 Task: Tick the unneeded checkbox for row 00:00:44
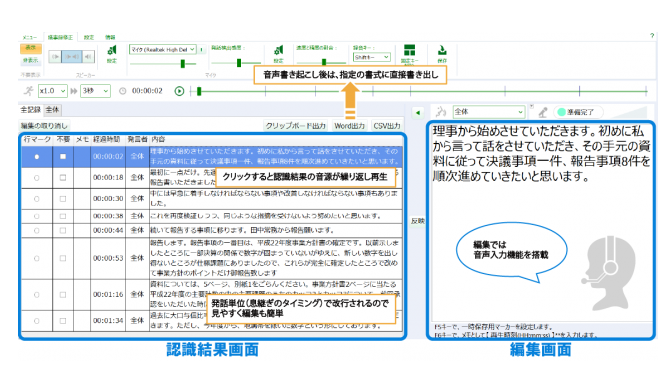[x=63, y=230]
